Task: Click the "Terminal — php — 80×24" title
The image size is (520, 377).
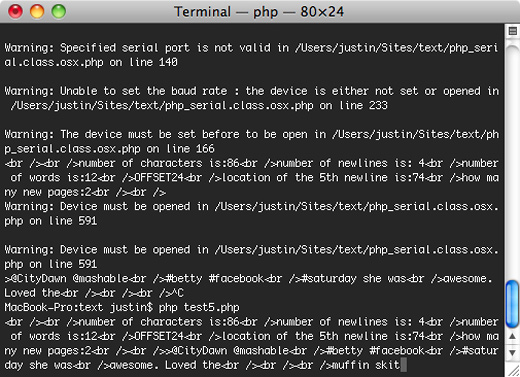Action: (259, 12)
